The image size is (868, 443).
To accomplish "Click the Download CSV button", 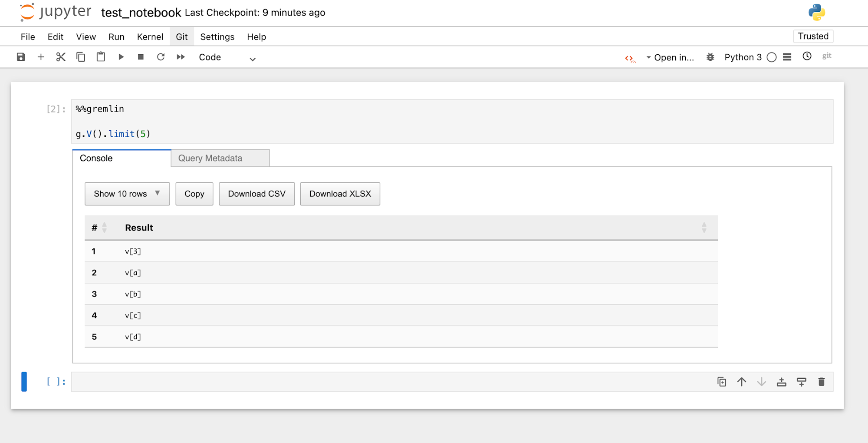I will click(256, 194).
